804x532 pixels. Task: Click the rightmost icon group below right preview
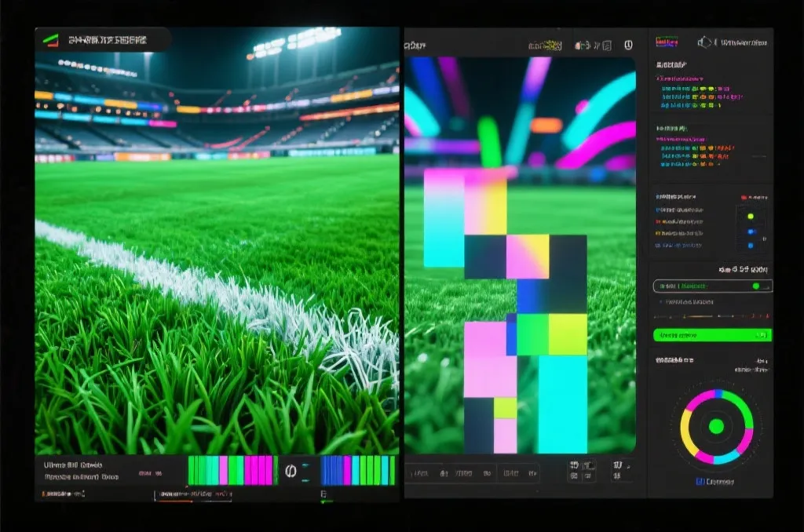[621, 470]
